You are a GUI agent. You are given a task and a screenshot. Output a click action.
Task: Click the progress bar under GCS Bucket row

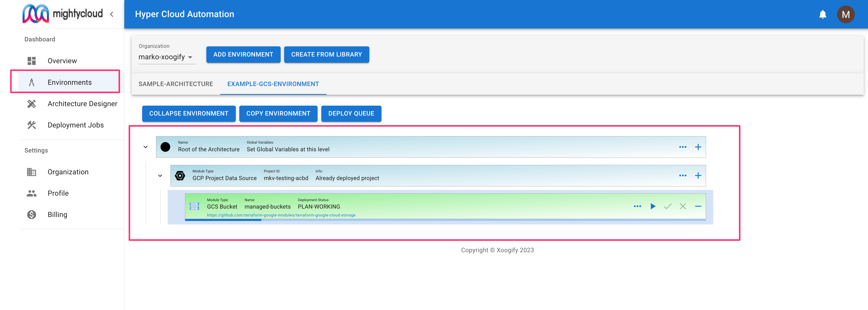coord(445,220)
